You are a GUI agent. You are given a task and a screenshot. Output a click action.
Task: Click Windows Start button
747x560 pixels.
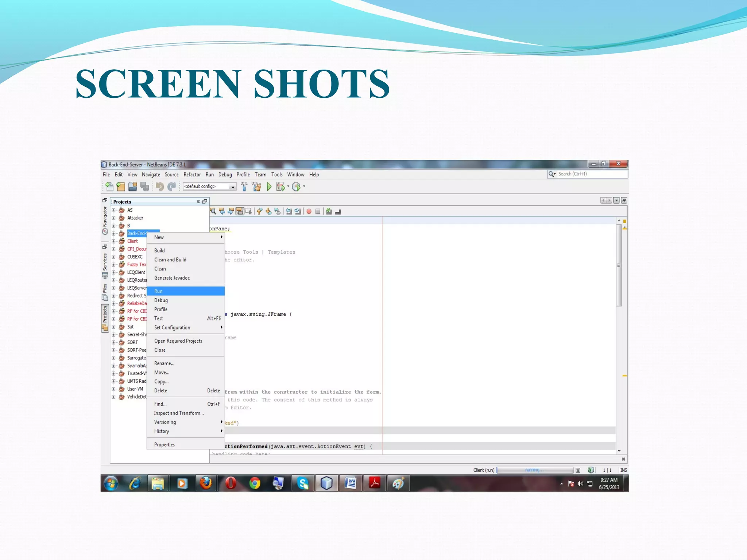[x=111, y=483]
